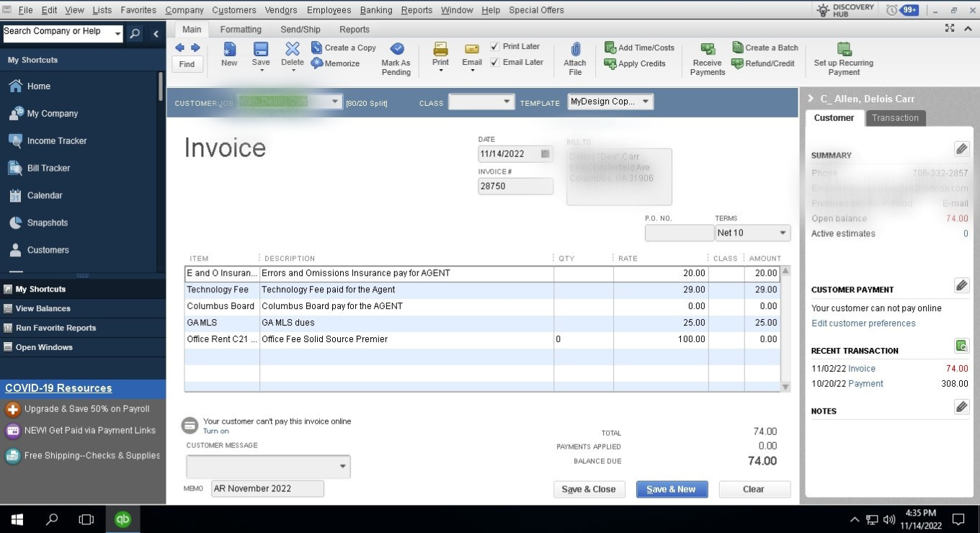980x533 pixels.
Task: Click Turn on online payment link
Action: (215, 431)
